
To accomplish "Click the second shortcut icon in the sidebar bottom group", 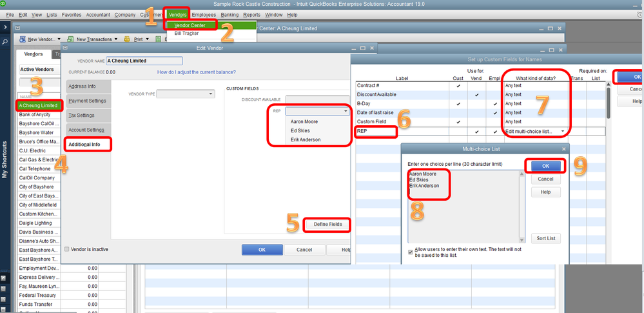I will coord(4,289).
